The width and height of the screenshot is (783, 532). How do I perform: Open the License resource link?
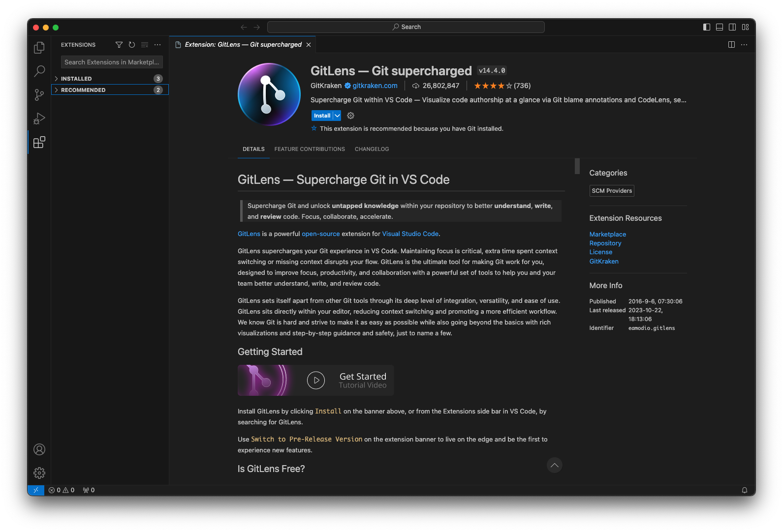pyautogui.click(x=601, y=252)
